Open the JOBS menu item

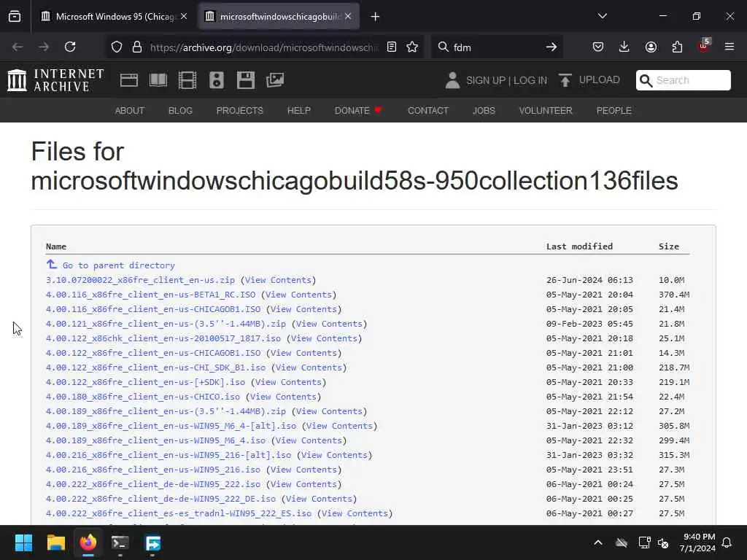[484, 111]
